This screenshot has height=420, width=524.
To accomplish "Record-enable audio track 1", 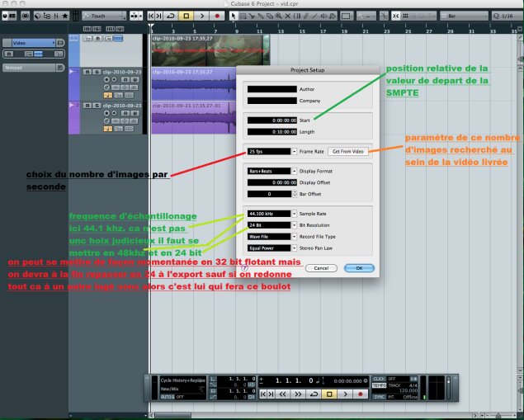I will pos(106,79).
